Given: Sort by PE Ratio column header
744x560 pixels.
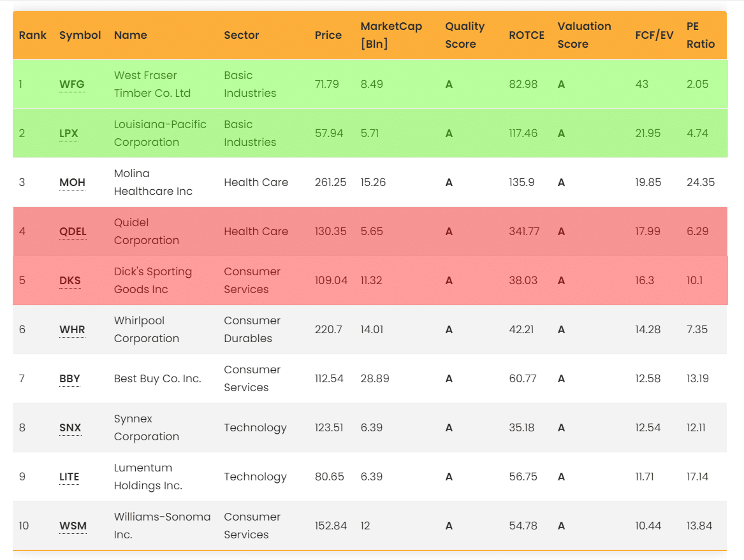Looking at the screenshot, I should [x=700, y=35].
